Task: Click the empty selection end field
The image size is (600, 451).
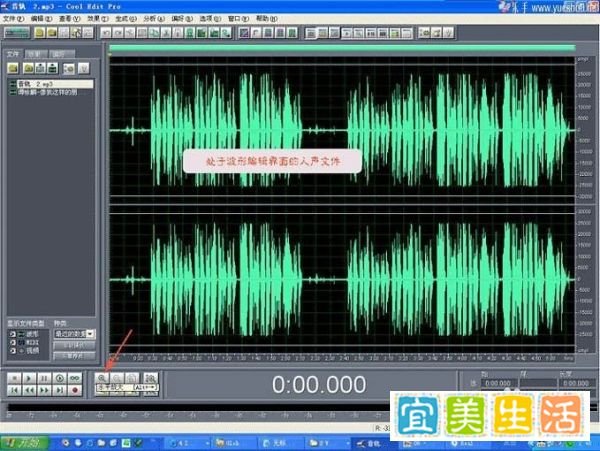Action: 537,383
